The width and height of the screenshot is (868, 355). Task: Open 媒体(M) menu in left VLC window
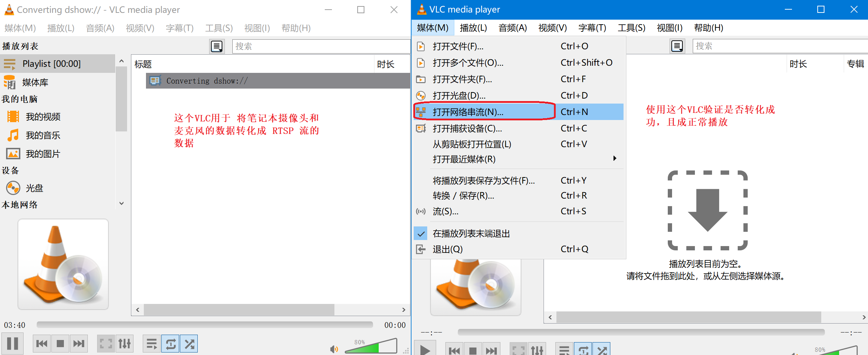pos(20,28)
